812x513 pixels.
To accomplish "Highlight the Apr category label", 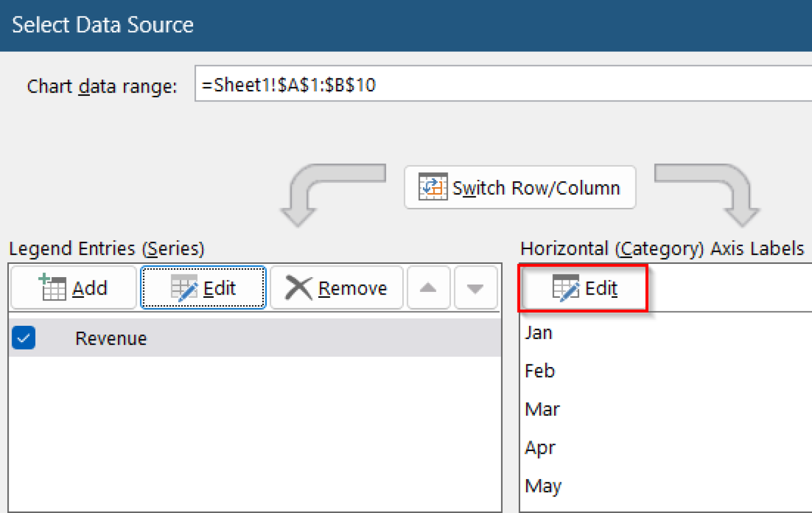I will click(540, 448).
